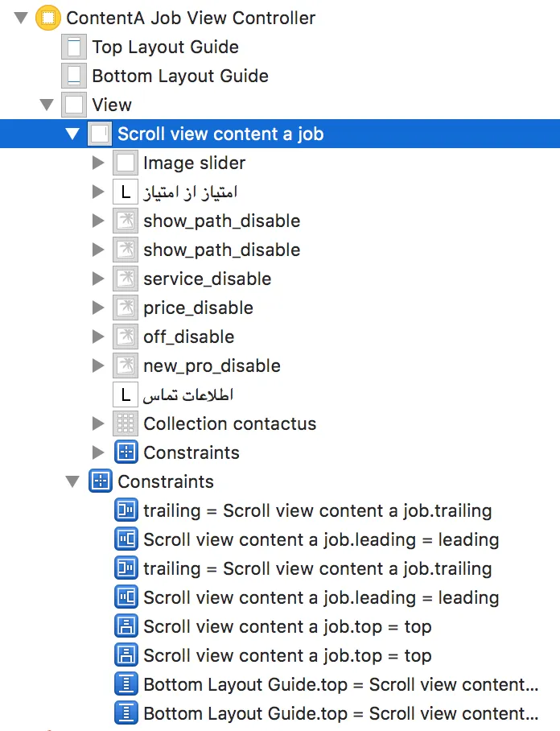
Task: Click the اطلاعات تماس label icon
Action: pyautogui.click(x=126, y=394)
